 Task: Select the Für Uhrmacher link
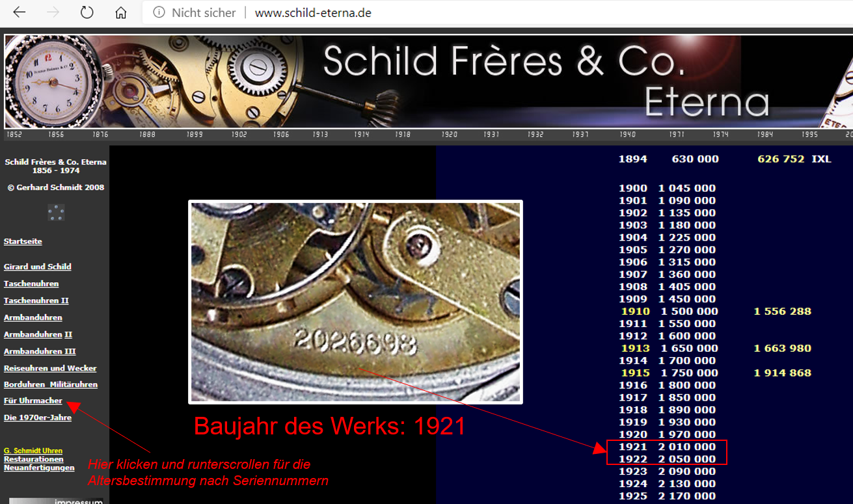pyautogui.click(x=33, y=401)
